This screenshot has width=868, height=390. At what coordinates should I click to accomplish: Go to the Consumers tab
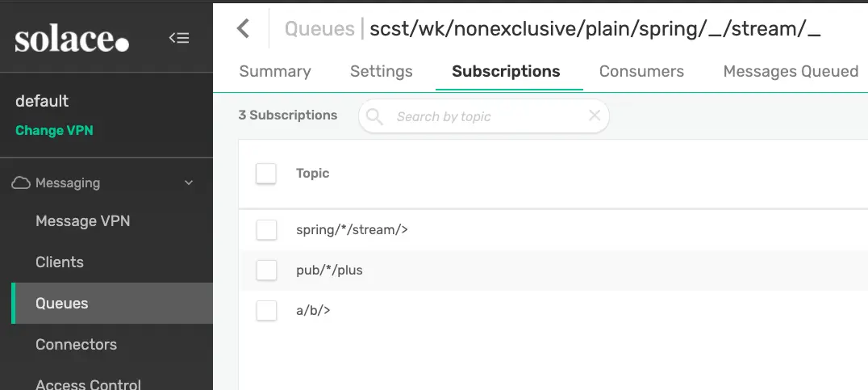pos(641,71)
